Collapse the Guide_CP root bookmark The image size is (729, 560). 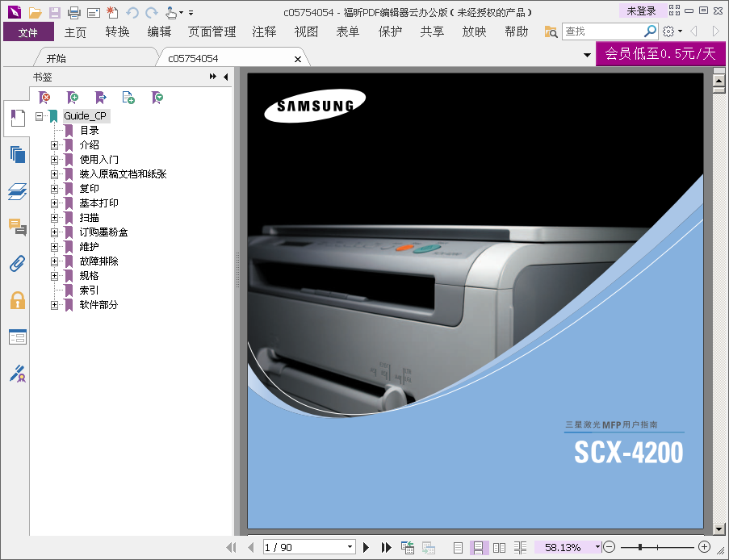click(39, 116)
